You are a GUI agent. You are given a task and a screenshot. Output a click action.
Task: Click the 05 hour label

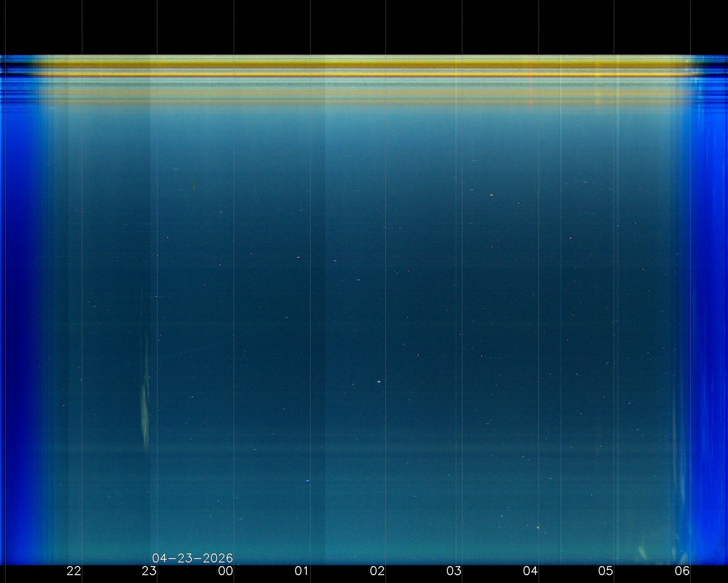click(606, 570)
